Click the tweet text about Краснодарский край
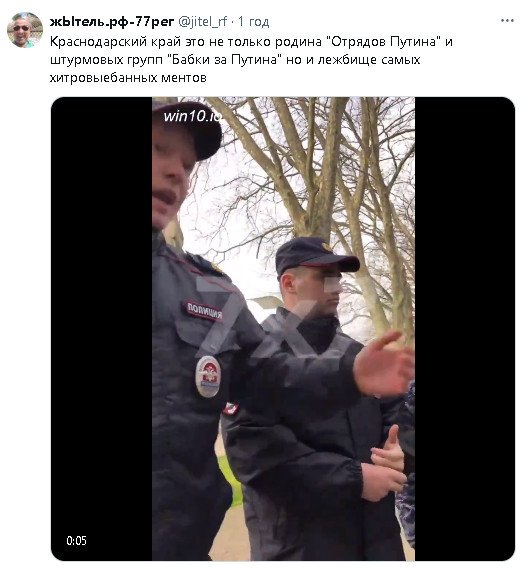529x571 pixels. click(251, 59)
